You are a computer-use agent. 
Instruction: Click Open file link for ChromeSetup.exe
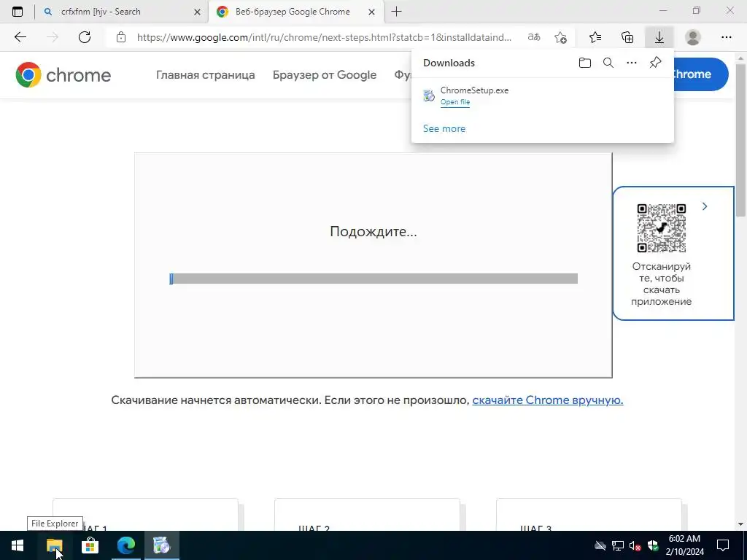[455, 102]
